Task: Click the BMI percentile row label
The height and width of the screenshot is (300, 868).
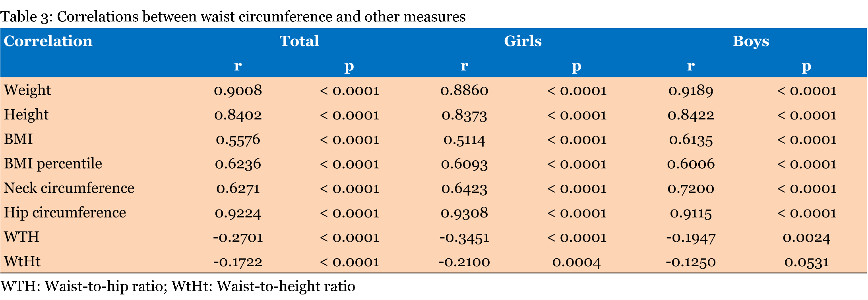Action: click(53, 164)
